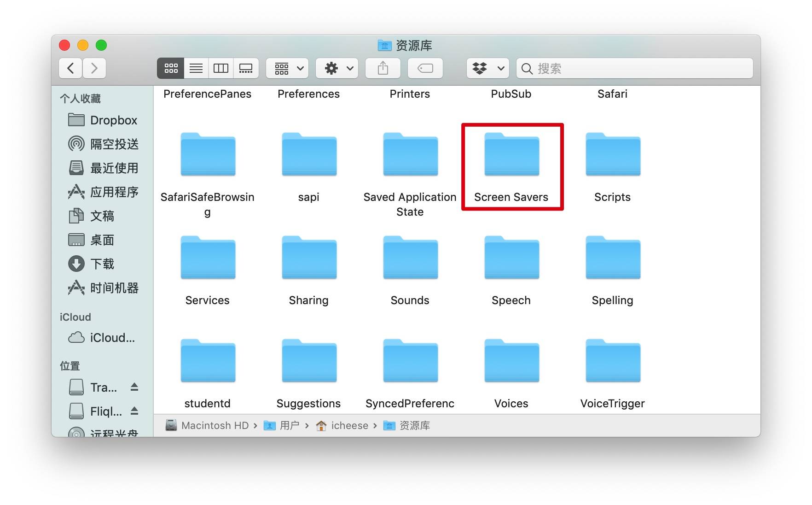The height and width of the screenshot is (505, 812).
Task: Click the Edit Tags icon in the toolbar
Action: (425, 68)
